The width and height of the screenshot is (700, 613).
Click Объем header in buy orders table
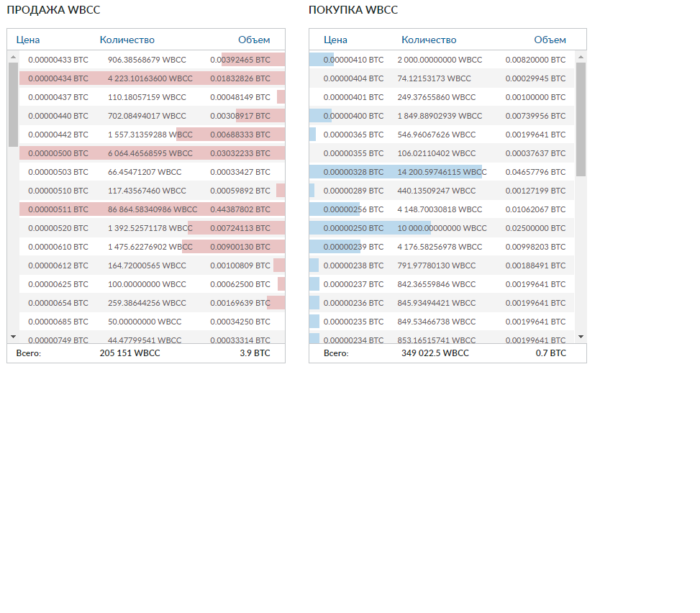pyautogui.click(x=550, y=40)
